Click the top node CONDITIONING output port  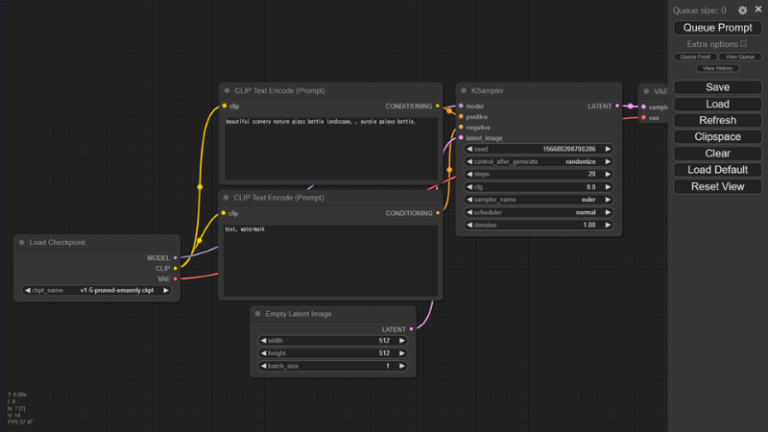tap(438, 106)
